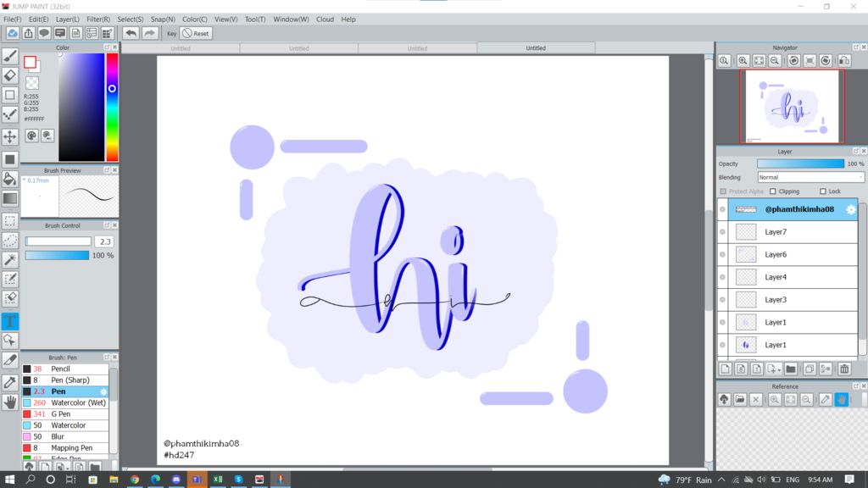Toggle visibility of Layer3
Screen dimensions: 868x488
pos(722,300)
